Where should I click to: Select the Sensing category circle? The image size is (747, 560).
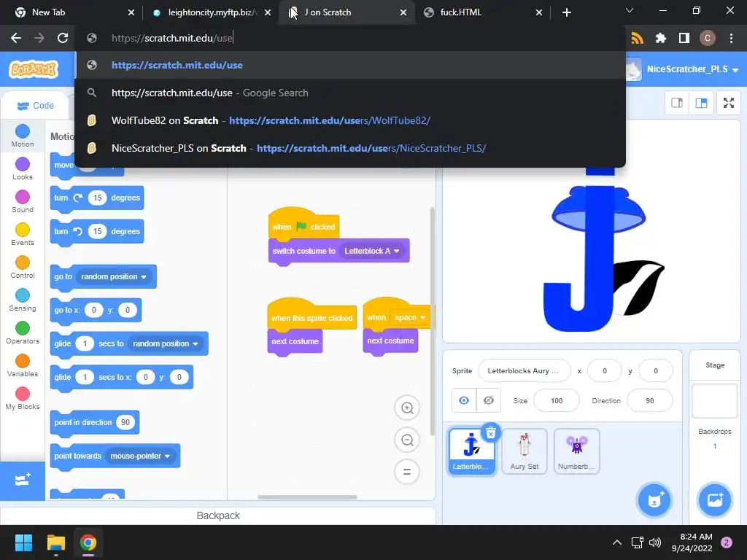pos(23,296)
